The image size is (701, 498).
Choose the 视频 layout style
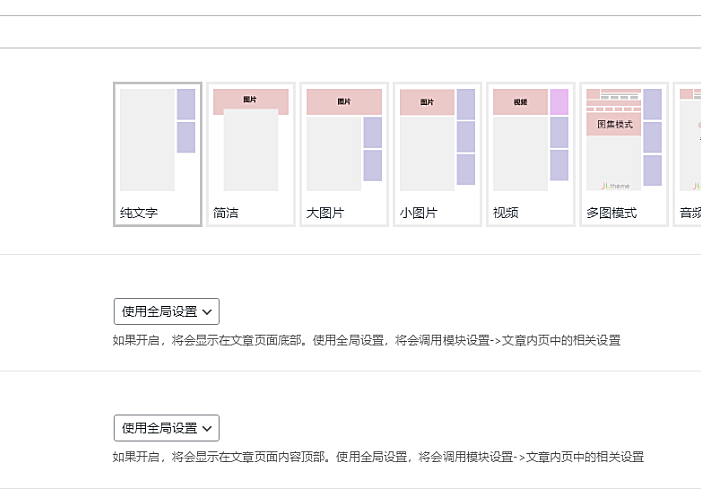coord(531,154)
